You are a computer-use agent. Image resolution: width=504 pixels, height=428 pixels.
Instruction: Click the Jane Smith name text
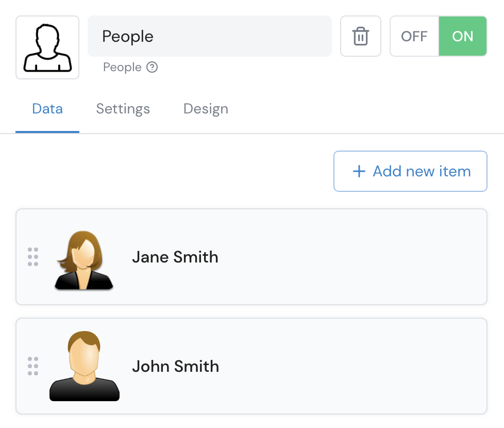tap(175, 257)
